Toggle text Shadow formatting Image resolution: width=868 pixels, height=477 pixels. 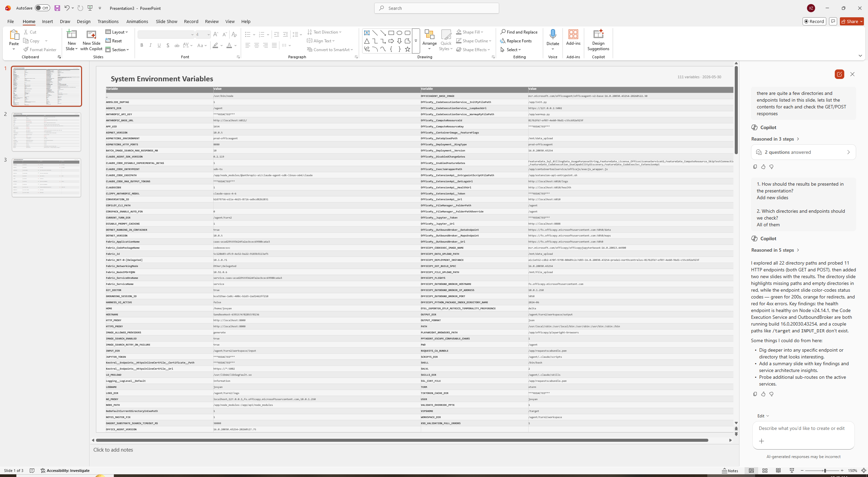coord(168,45)
